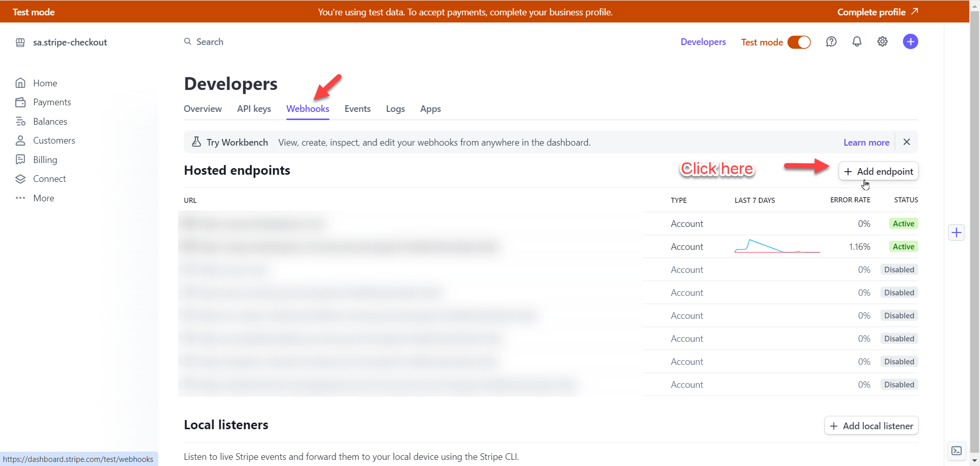The image size is (980, 466).
Task: Click Learn more in Workbench banner
Action: pyautogui.click(x=866, y=143)
